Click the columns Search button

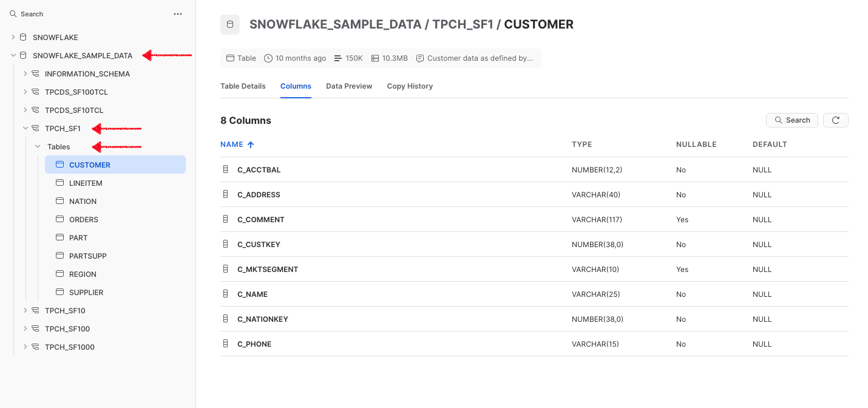(x=792, y=120)
